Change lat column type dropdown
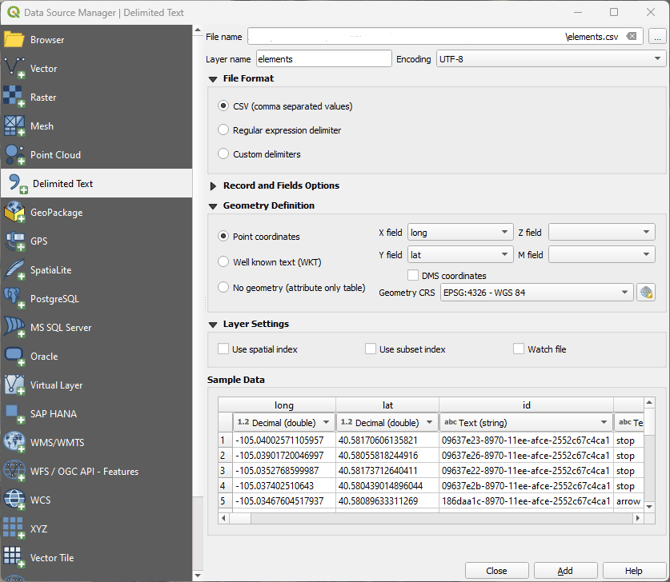This screenshot has width=670, height=582. click(x=387, y=422)
